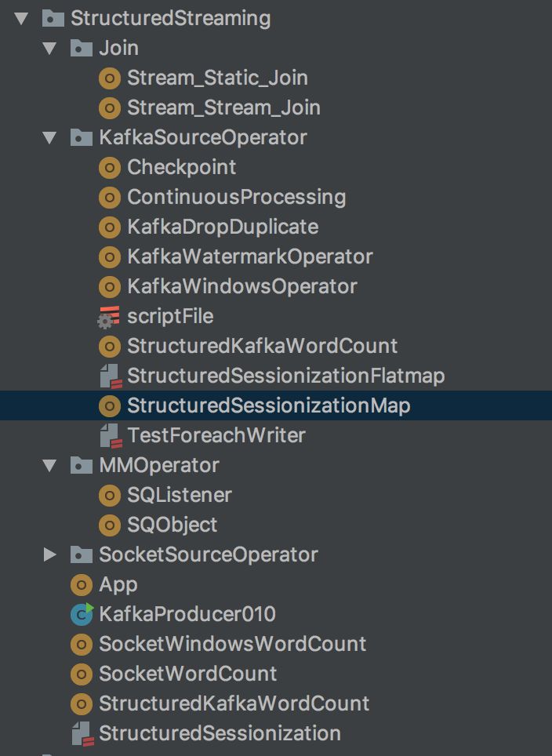Select the StructuredSessionizationMap file
The width and height of the screenshot is (552, 756).
[x=268, y=405]
